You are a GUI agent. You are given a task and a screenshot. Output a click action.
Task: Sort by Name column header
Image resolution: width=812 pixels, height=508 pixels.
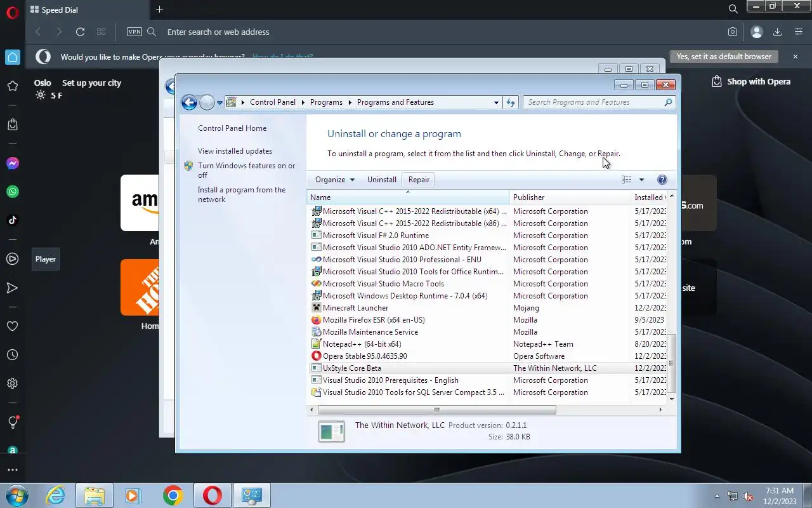coord(408,197)
